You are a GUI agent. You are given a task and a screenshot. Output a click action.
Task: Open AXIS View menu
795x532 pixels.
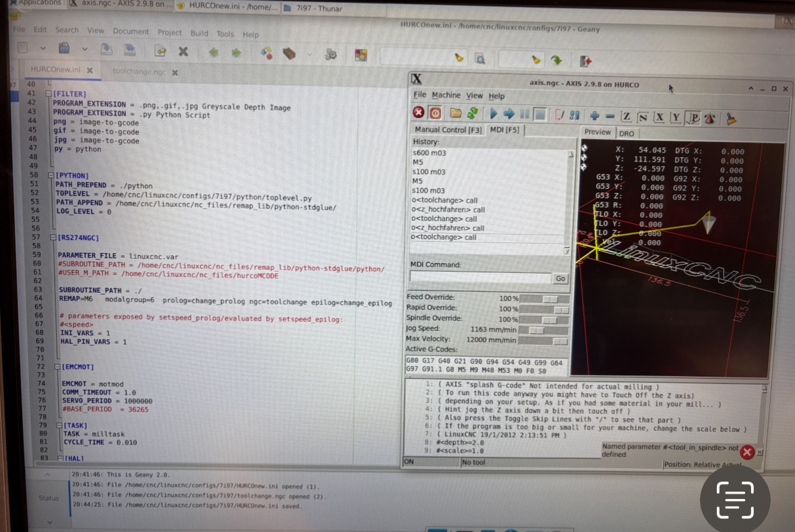pos(474,95)
